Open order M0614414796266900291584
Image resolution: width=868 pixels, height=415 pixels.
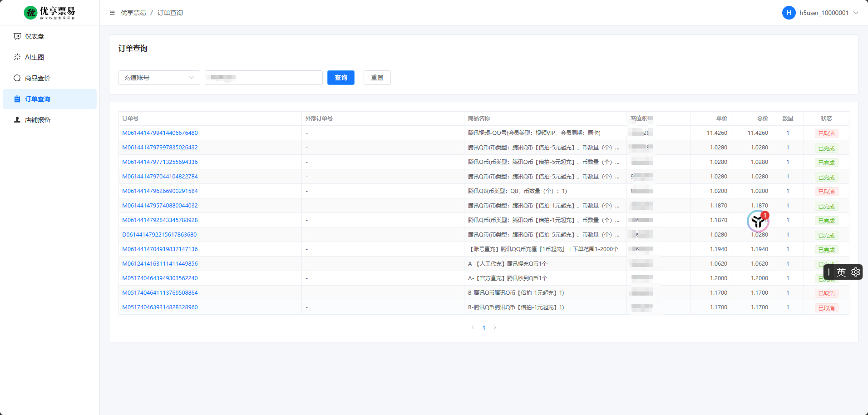(160, 191)
